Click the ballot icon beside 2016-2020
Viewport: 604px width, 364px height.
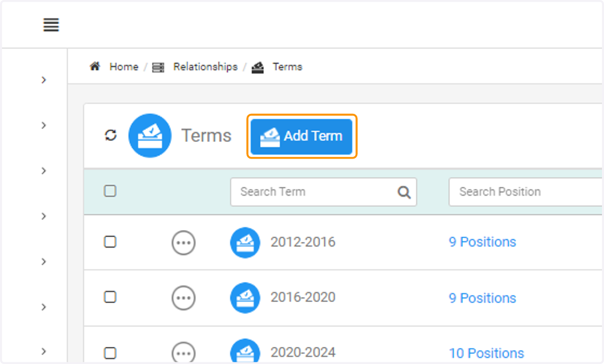(x=245, y=298)
